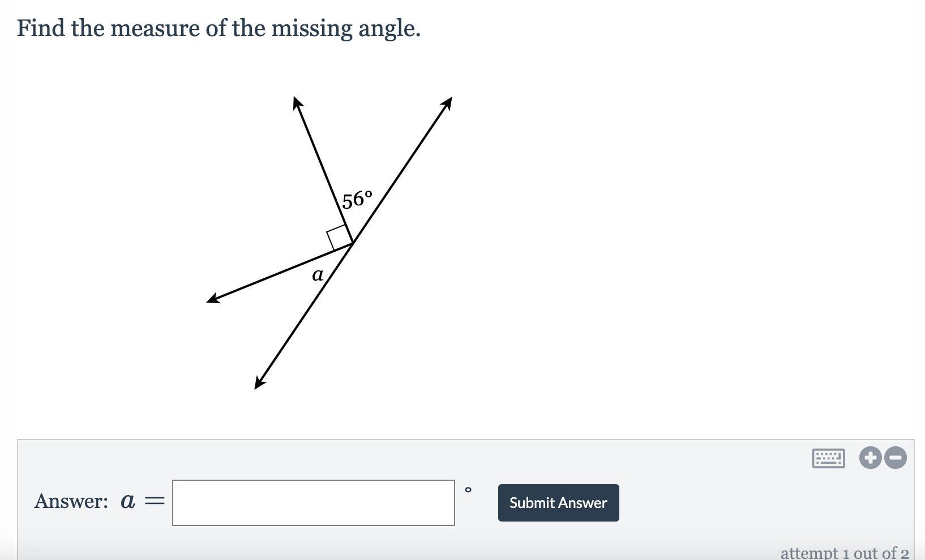The width and height of the screenshot is (925, 560).
Task: Click the ray bordering angle a on left
Action: pos(280,272)
